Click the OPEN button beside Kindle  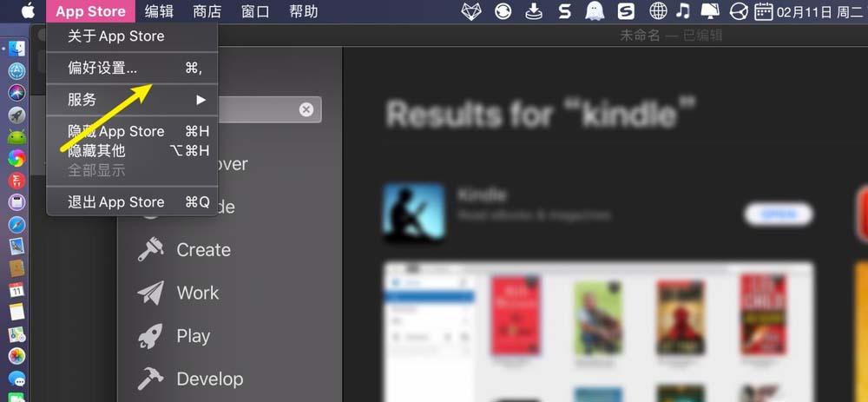779,214
